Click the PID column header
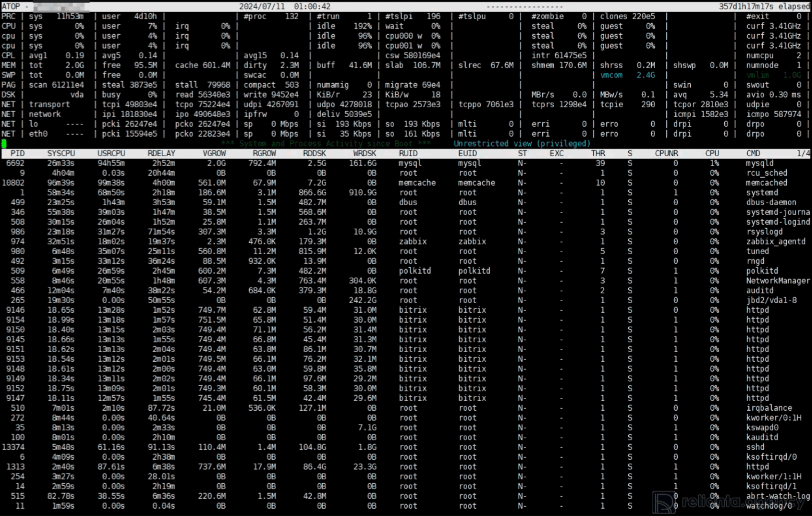Viewport: 812px width, 516px height. point(18,153)
